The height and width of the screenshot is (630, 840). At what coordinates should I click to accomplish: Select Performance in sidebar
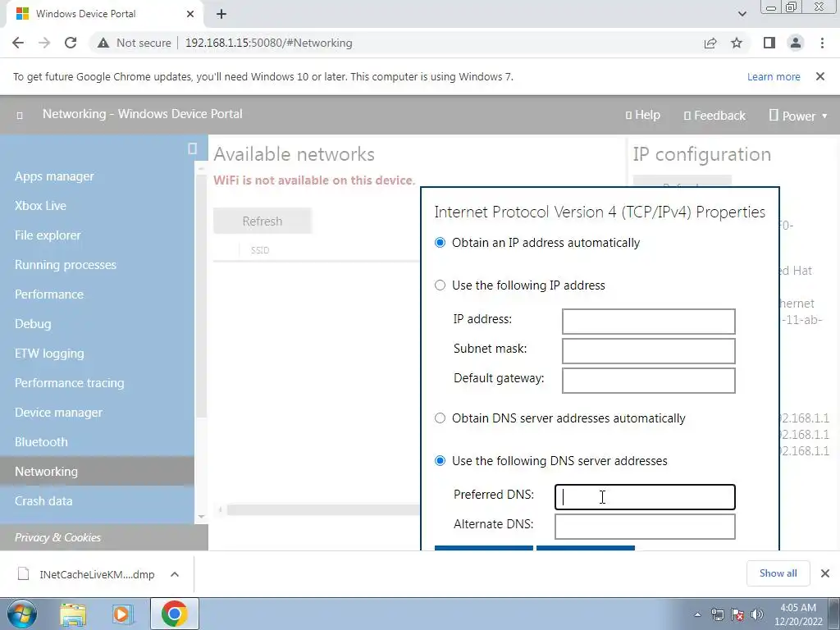click(x=49, y=294)
